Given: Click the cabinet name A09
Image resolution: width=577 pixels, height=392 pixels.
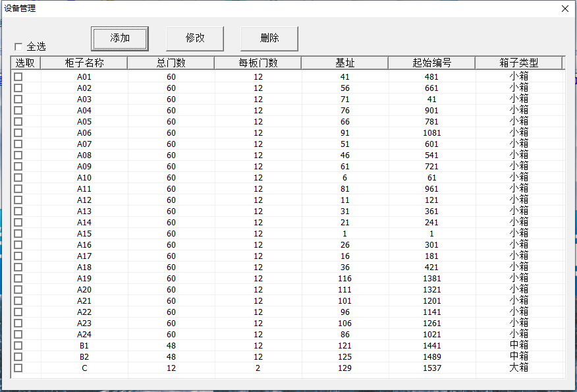Looking at the screenshot, I should 84,167.
